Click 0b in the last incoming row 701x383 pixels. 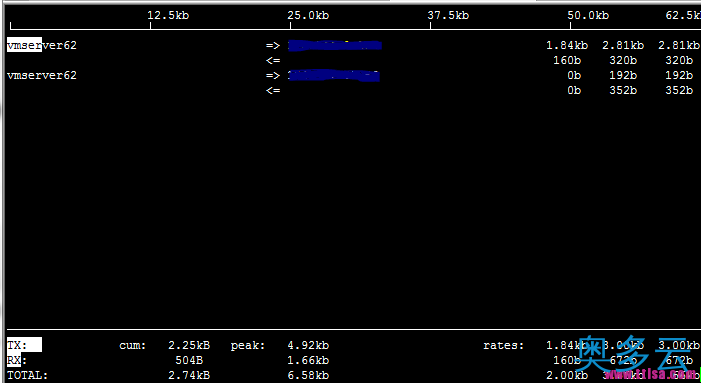pyautogui.click(x=574, y=90)
